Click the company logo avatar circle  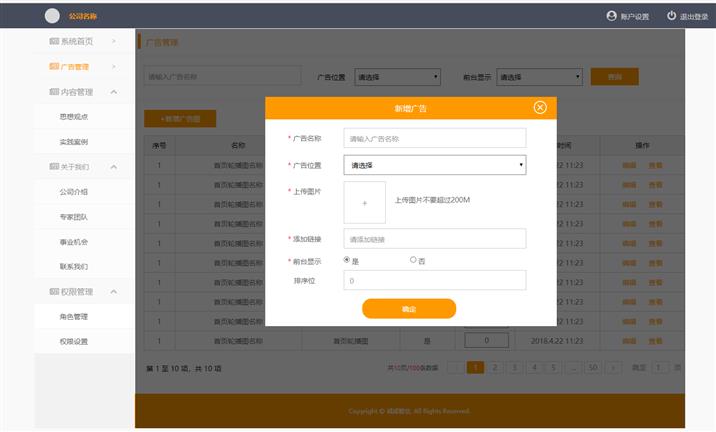point(52,16)
